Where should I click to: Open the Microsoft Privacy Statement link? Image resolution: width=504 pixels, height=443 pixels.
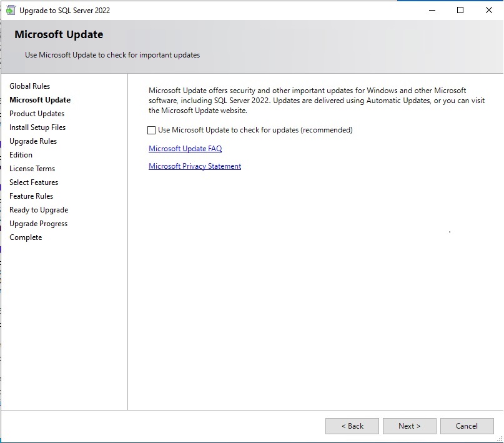[x=195, y=166]
